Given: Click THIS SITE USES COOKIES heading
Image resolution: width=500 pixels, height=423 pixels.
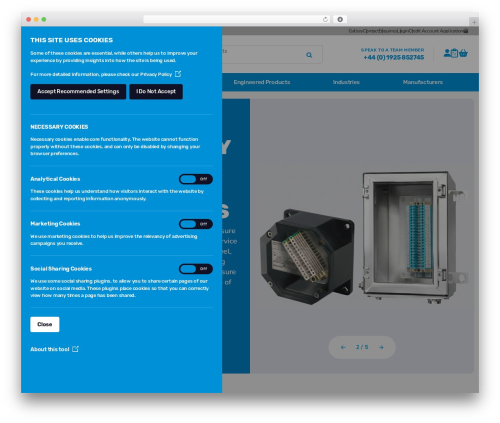Looking at the screenshot, I should tap(72, 40).
